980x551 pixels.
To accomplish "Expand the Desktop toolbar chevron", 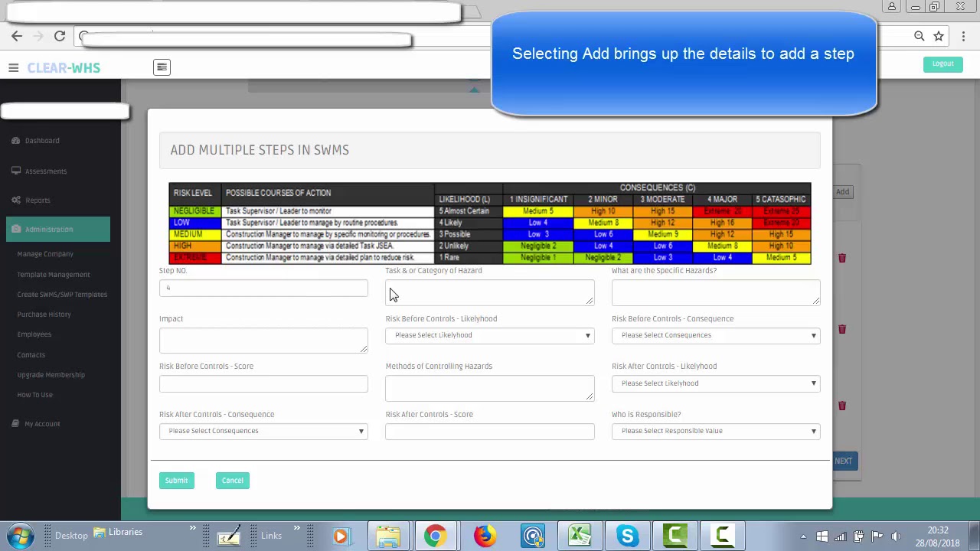I will (x=192, y=529).
